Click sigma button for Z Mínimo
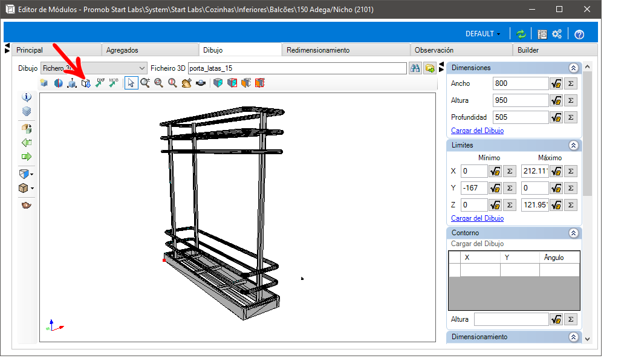This screenshot has height=364, width=624. point(509,205)
